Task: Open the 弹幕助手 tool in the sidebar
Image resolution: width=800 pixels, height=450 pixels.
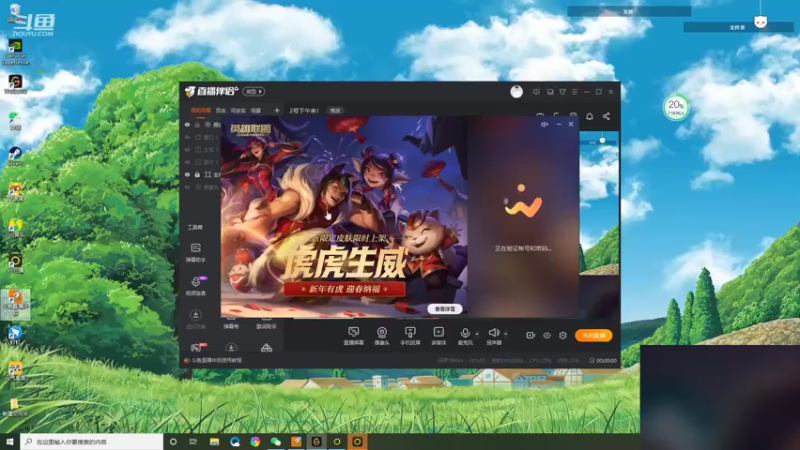Action: pos(195,253)
